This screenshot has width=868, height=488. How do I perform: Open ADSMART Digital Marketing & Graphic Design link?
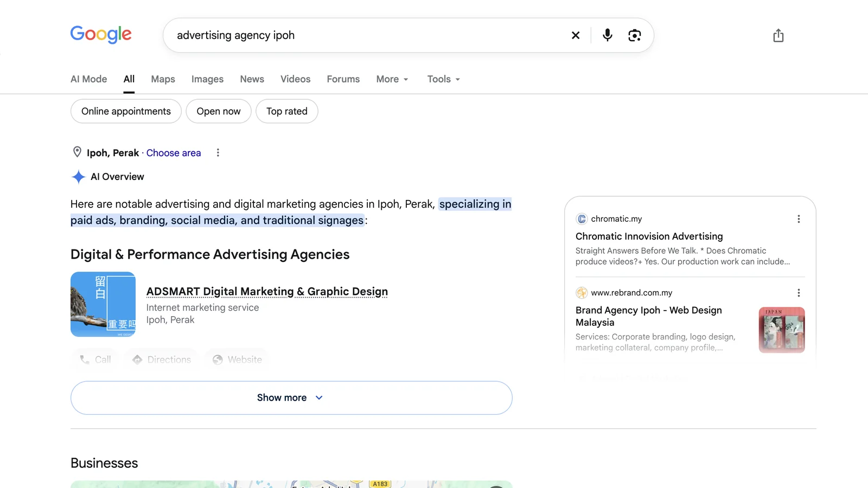tap(267, 292)
